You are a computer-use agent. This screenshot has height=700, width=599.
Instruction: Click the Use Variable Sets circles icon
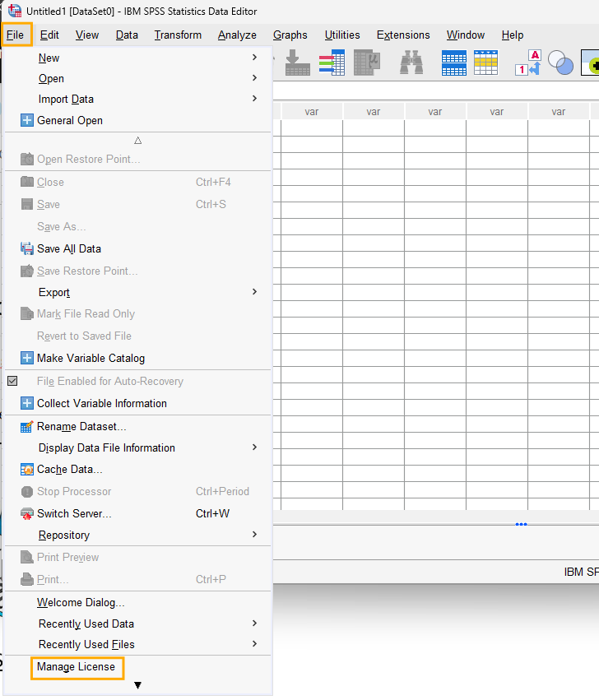(x=560, y=63)
